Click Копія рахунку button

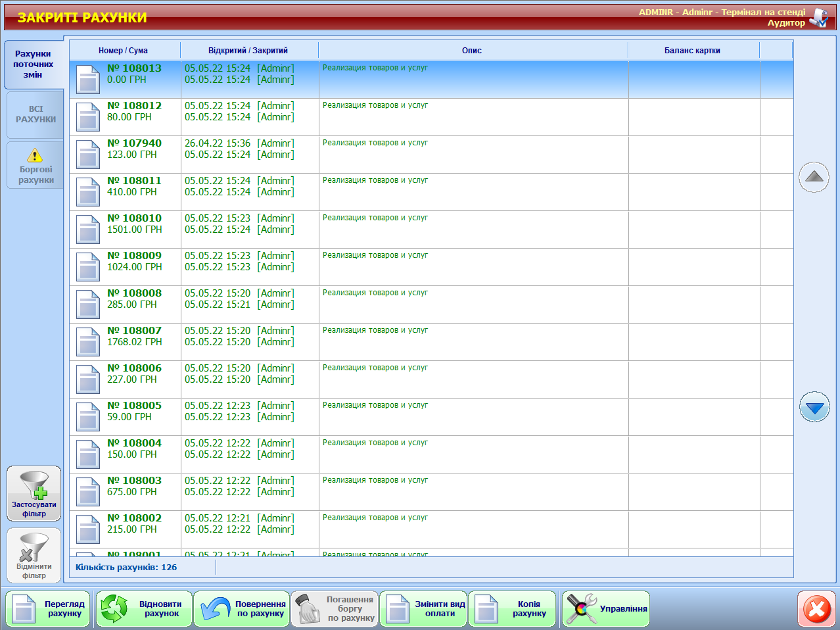pyautogui.click(x=512, y=608)
